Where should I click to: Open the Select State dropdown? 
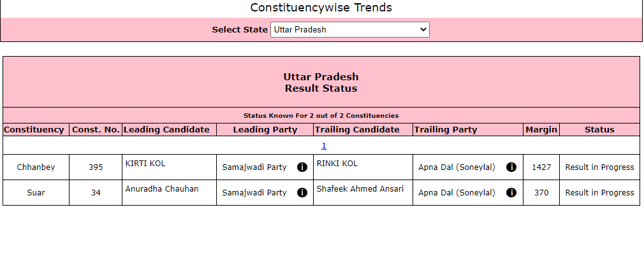[x=350, y=29]
